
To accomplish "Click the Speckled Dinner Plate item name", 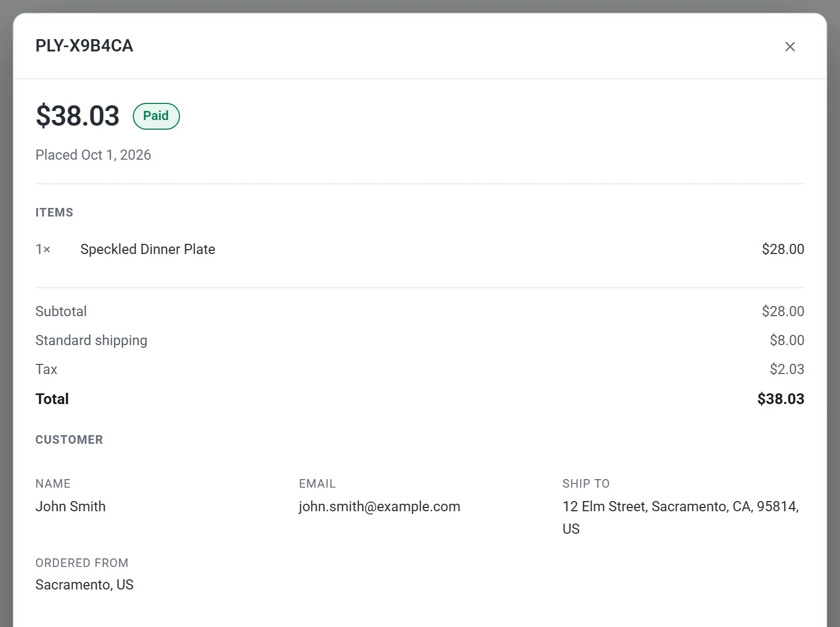I will 148,249.
